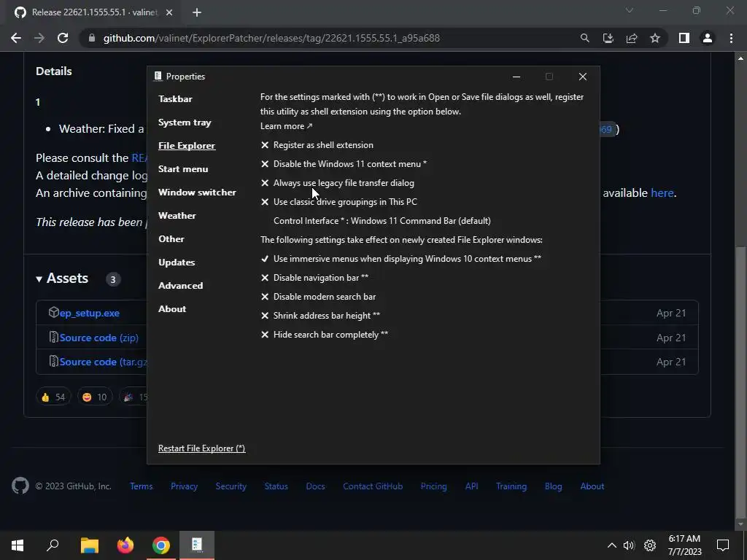
Task: Go back in Chrome browser
Action: pos(16,38)
